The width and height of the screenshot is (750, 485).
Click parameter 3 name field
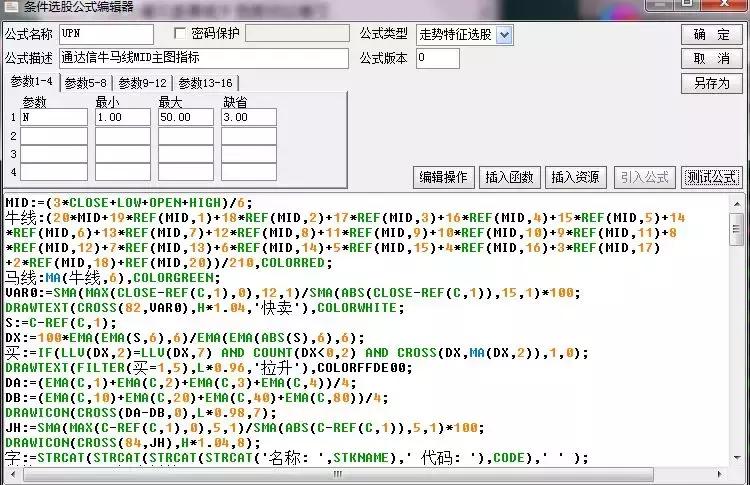click(x=54, y=154)
